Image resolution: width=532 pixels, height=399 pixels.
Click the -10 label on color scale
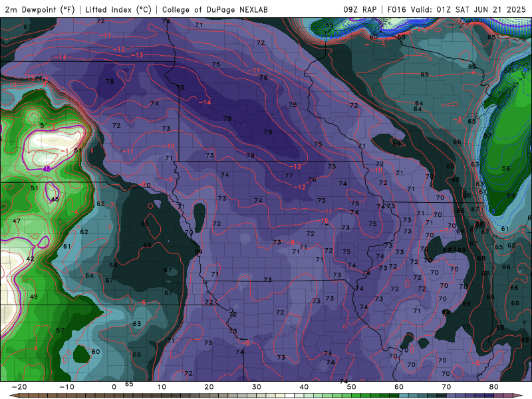(x=66, y=387)
